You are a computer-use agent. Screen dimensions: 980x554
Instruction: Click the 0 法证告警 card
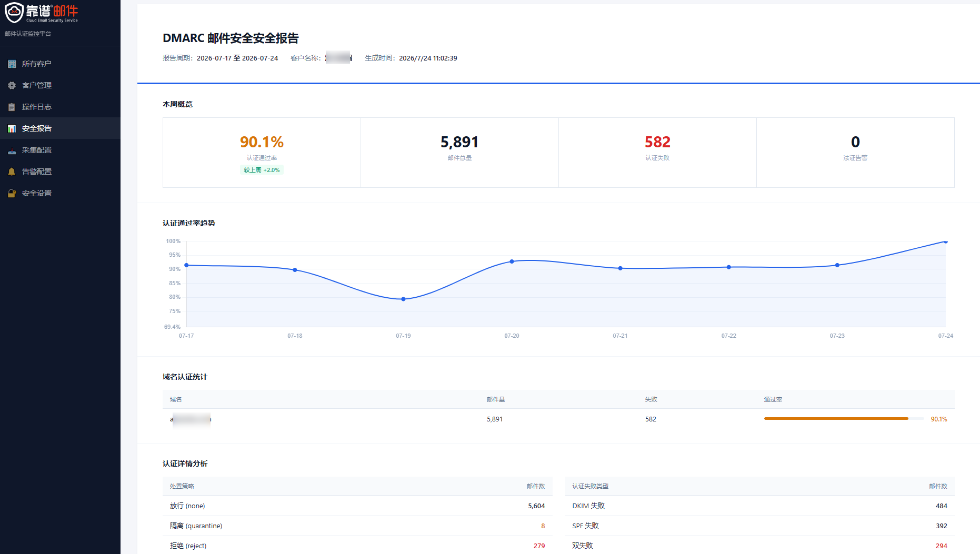pos(855,153)
